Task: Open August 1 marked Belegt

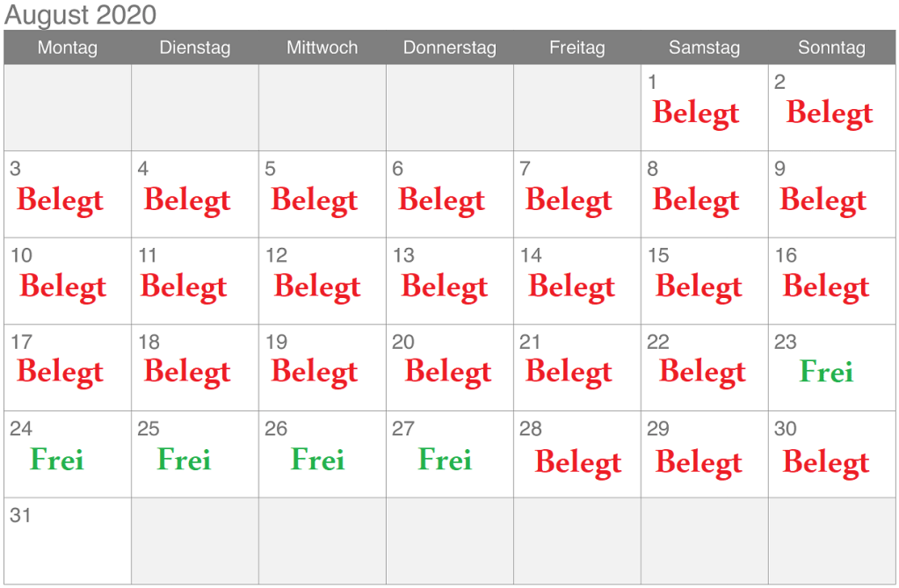Action: [x=696, y=113]
